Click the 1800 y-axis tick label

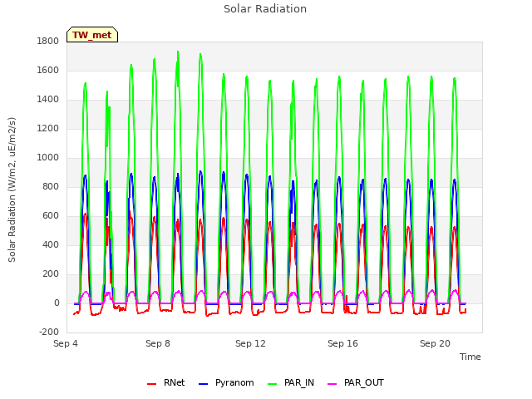point(48,41)
